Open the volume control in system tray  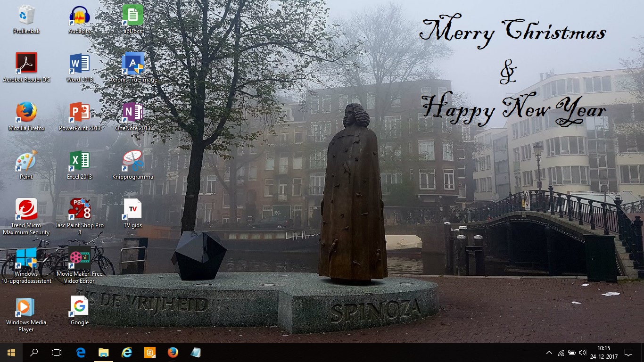pyautogui.click(x=583, y=353)
